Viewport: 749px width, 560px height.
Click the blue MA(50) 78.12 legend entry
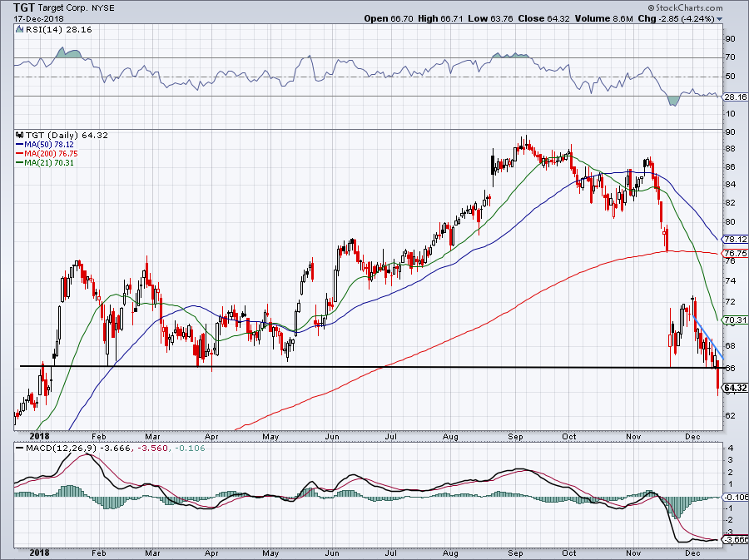click(45, 144)
